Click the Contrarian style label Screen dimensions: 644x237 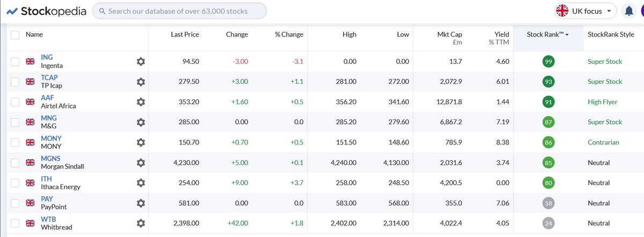coord(603,142)
